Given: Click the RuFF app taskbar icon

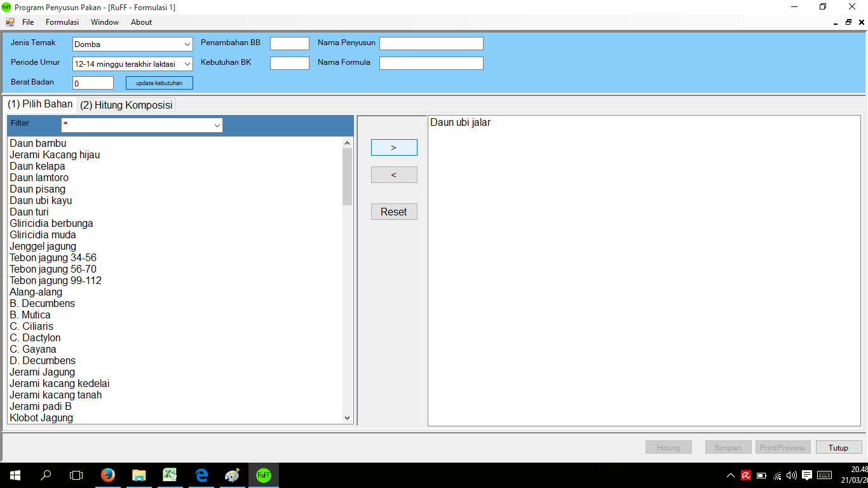Looking at the screenshot, I should pyautogui.click(x=263, y=475).
